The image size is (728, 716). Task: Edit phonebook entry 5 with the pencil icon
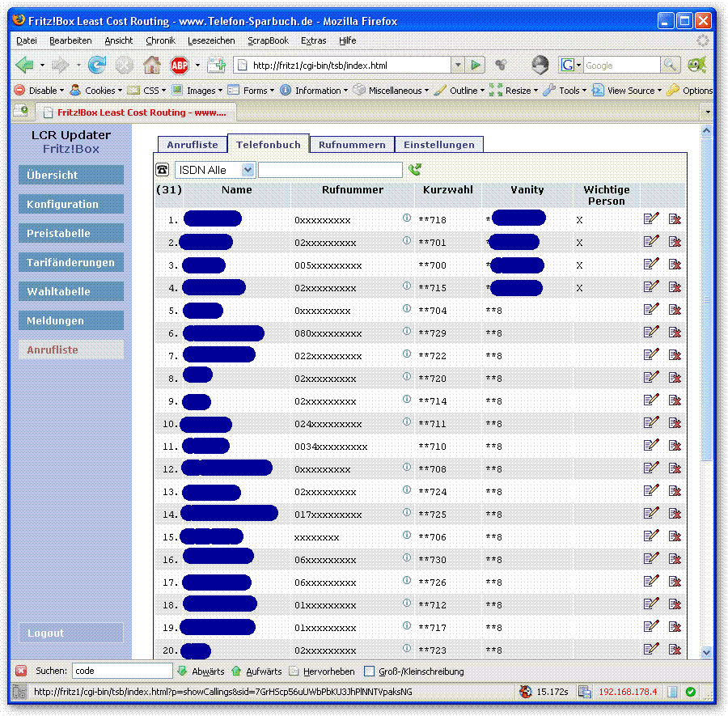coord(651,309)
